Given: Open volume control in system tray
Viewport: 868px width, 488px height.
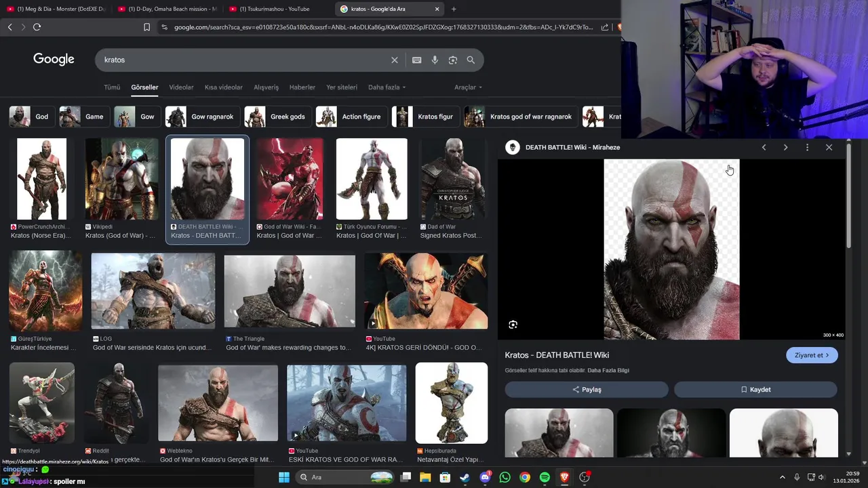Looking at the screenshot, I should [822, 477].
